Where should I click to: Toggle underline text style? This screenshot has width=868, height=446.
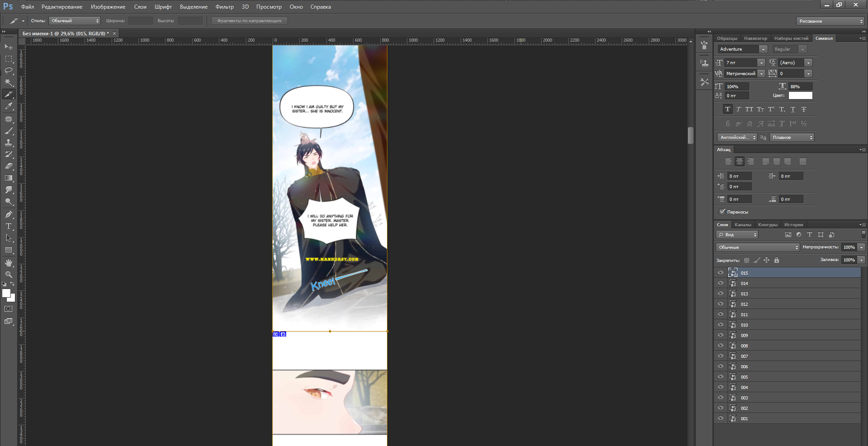pos(793,109)
